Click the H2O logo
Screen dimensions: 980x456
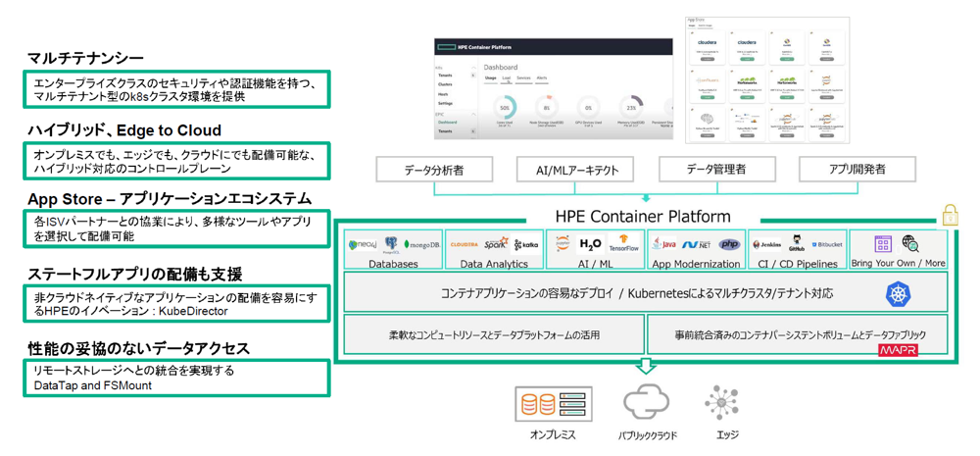tap(590, 244)
